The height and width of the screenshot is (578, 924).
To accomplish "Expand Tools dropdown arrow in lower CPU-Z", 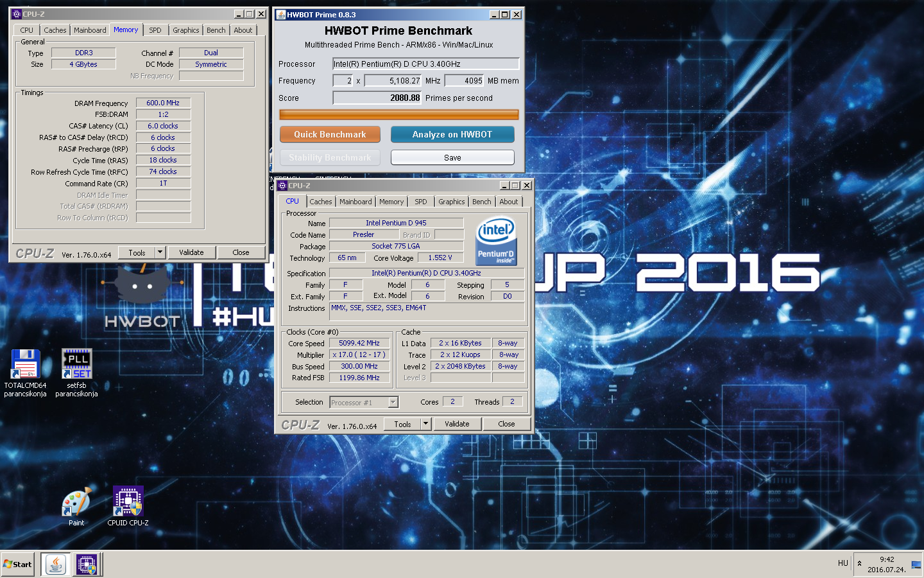I will click(426, 424).
